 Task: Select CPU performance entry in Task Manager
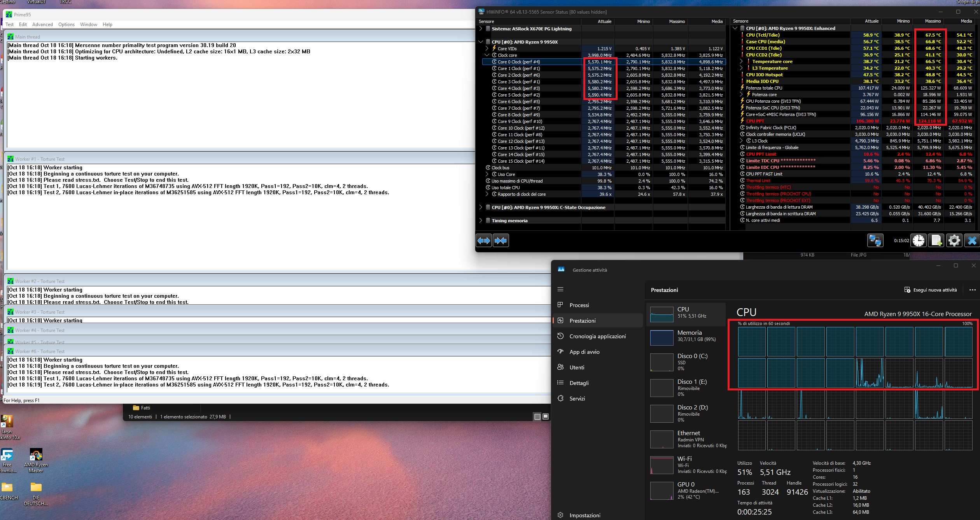(x=686, y=314)
